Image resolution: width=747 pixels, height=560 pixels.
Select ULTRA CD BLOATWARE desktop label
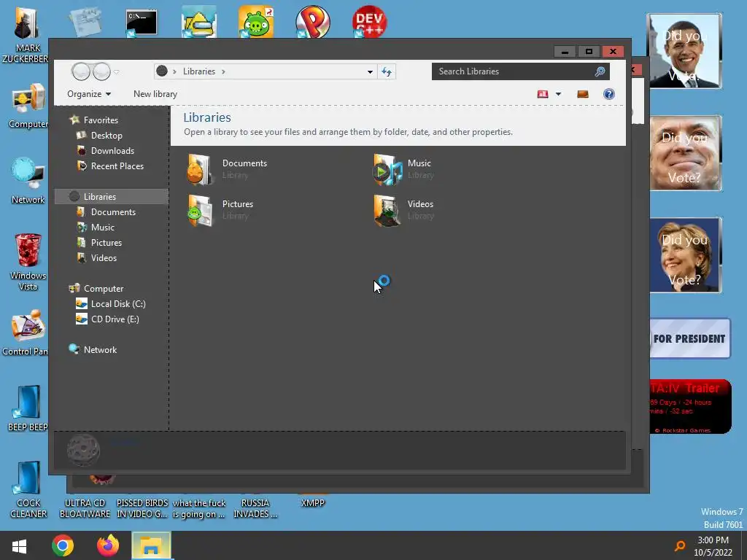85,508
